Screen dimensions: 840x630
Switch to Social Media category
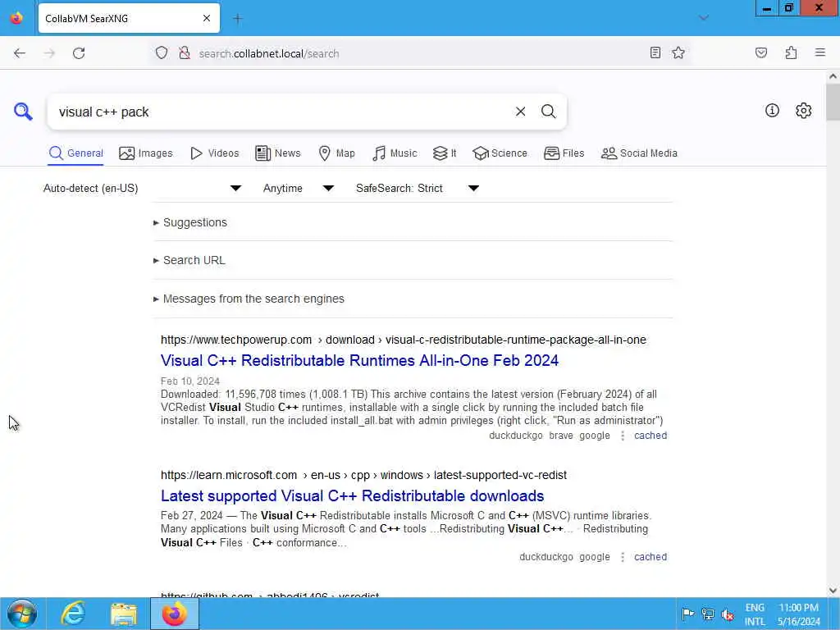639,153
